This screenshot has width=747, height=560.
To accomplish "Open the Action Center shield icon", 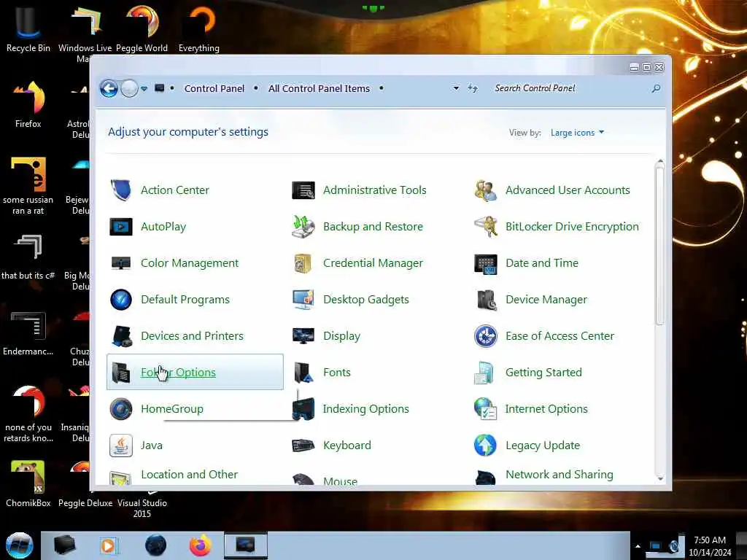I will 121,190.
